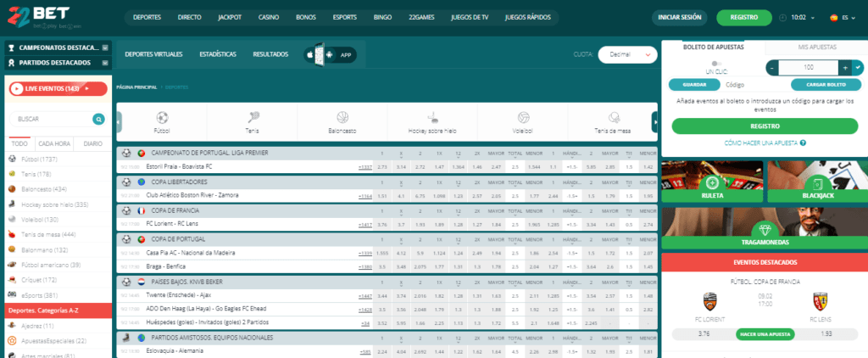Select the Voleibol ball icon in the sports carousel
Screen dimensions: 868x358
click(523, 117)
